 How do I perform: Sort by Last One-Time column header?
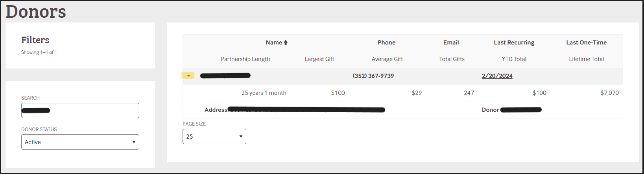[x=586, y=43]
